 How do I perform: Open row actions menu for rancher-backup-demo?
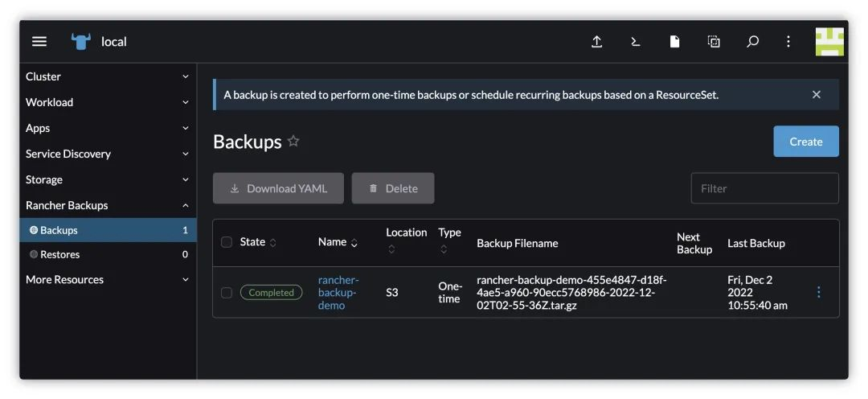pyautogui.click(x=819, y=292)
